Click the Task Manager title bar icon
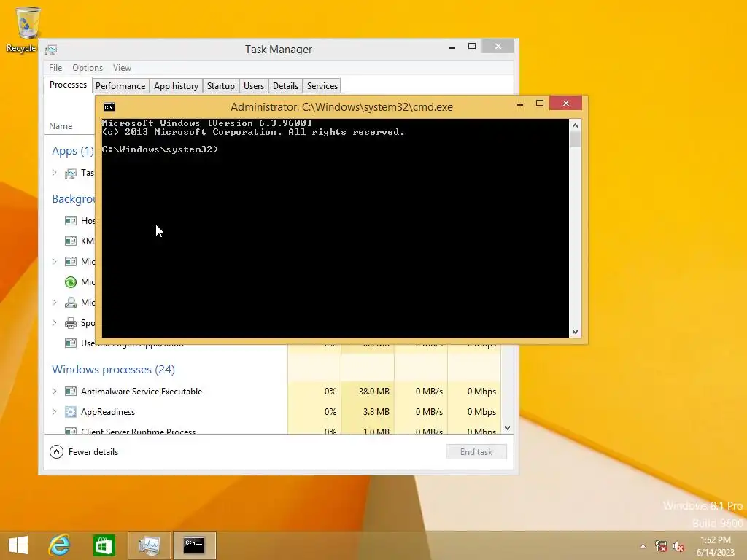 [x=51, y=50]
